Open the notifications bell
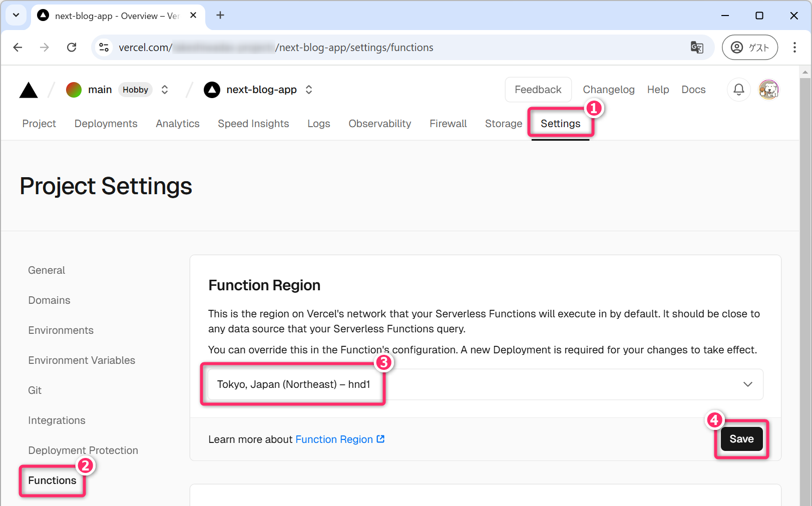 738,90
